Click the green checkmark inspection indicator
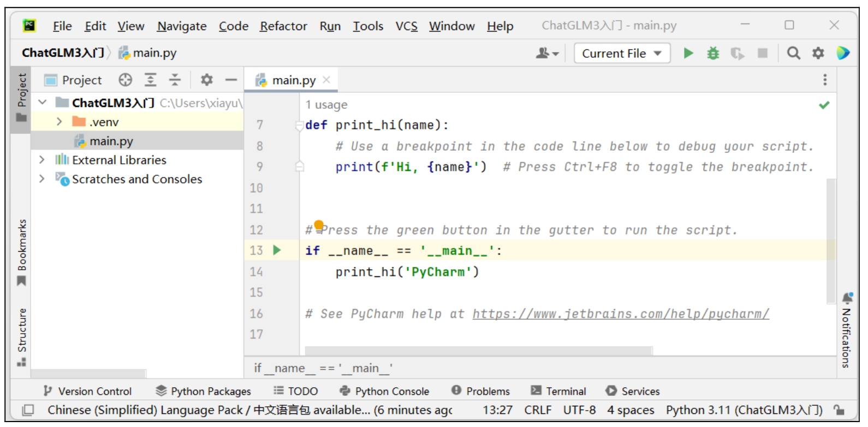Viewport: 868px width, 427px height. 824,105
